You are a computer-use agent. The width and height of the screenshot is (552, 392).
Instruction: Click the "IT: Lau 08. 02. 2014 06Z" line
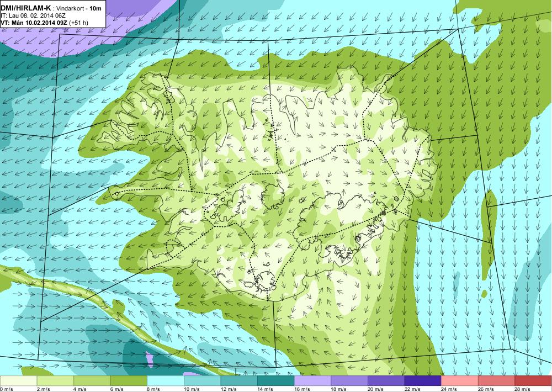[x=33, y=16]
